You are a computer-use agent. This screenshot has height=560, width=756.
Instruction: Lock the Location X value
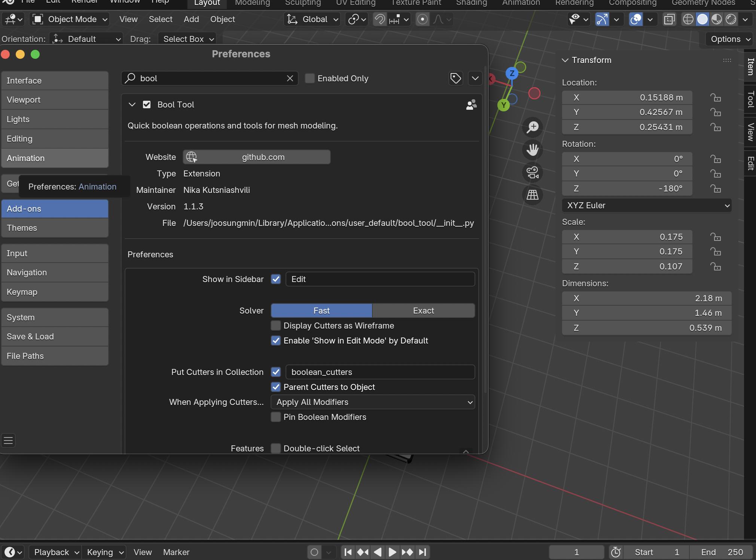tap(715, 97)
